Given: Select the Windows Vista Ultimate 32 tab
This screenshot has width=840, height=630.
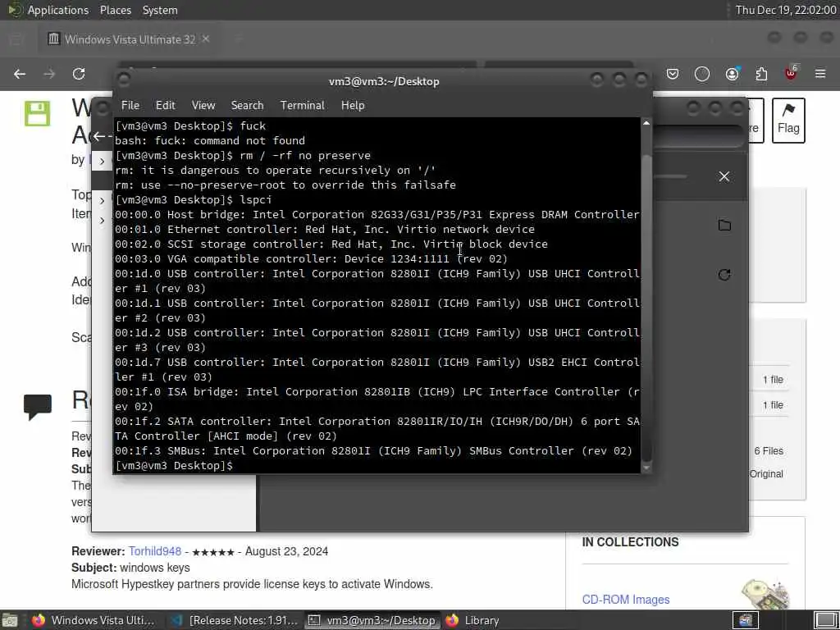Looking at the screenshot, I should point(129,39).
